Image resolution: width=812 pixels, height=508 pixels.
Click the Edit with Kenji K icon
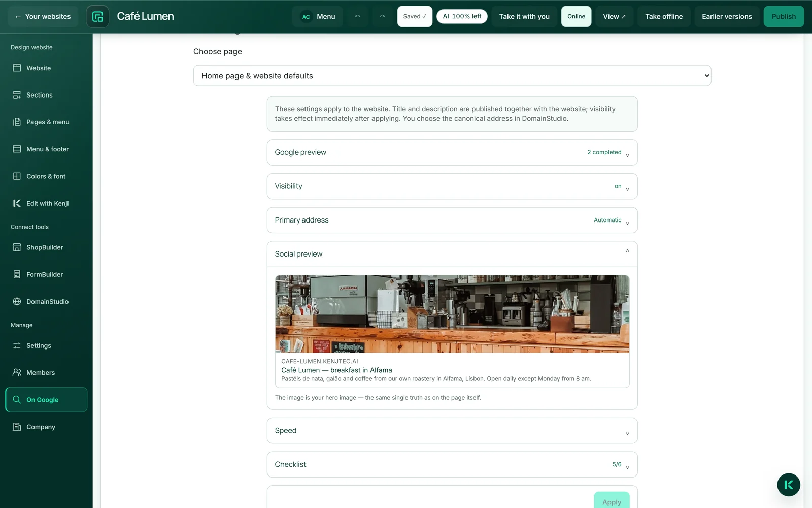(x=17, y=203)
